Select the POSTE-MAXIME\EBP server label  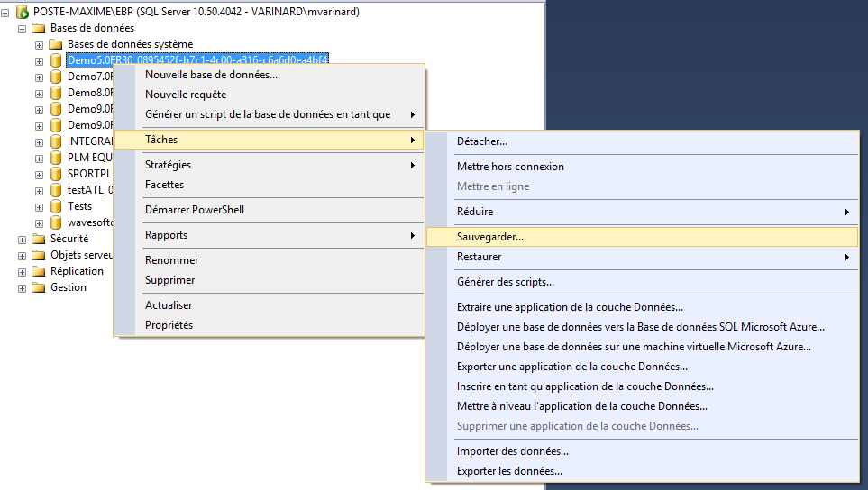196,12
